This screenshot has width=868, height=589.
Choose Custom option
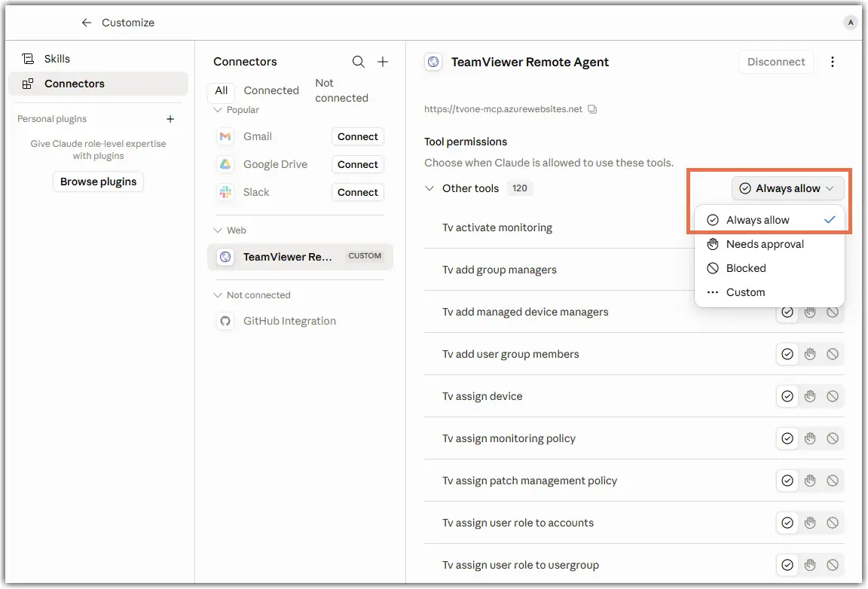point(770,292)
